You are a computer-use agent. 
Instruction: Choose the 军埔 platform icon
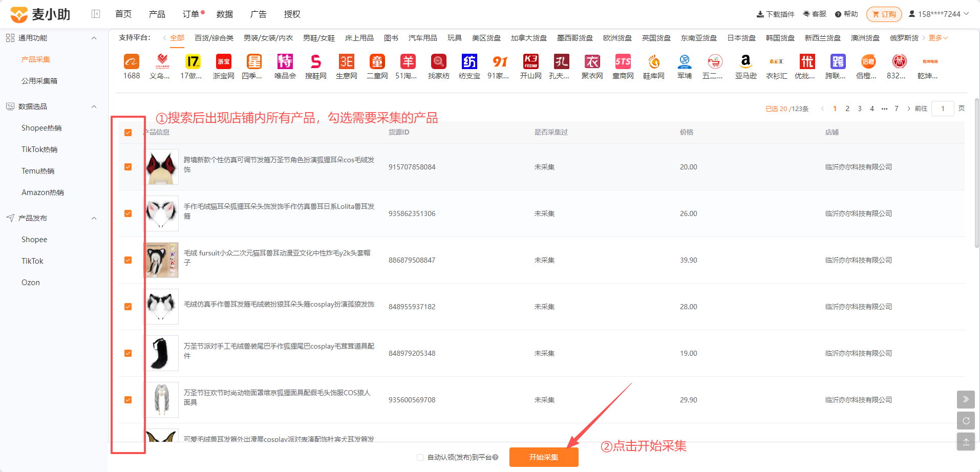(x=685, y=62)
